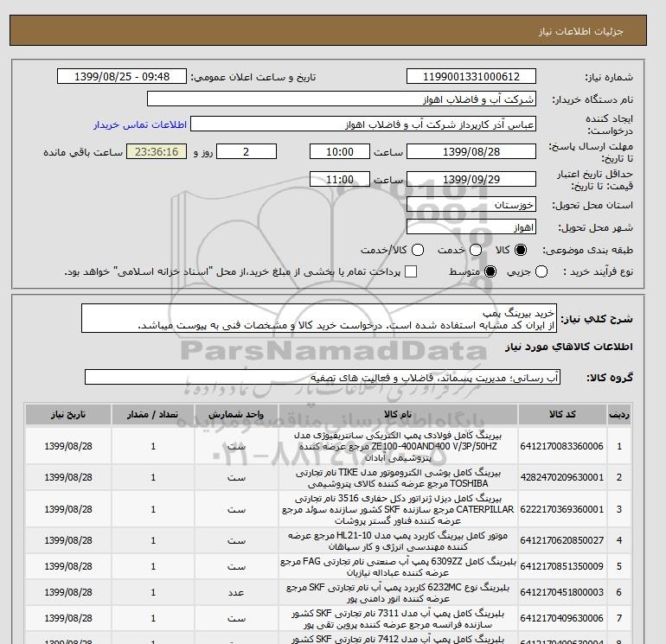Select product code 6412170409630006
Screen dimensions: 666x644
point(562,618)
